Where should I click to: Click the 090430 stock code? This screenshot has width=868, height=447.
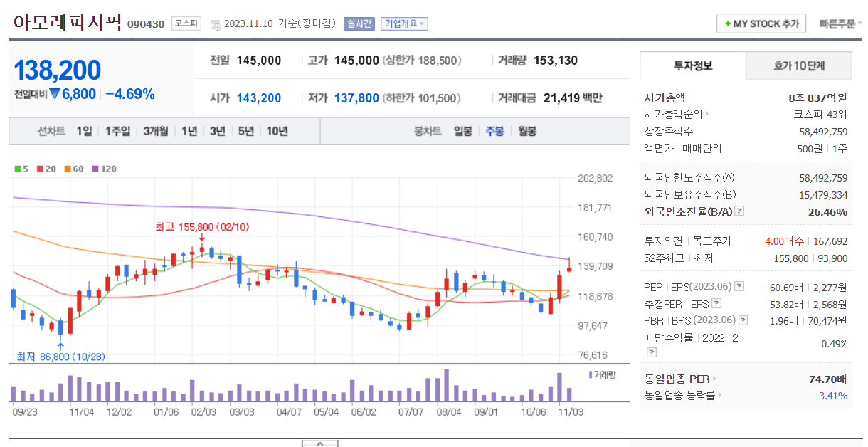coord(146,24)
